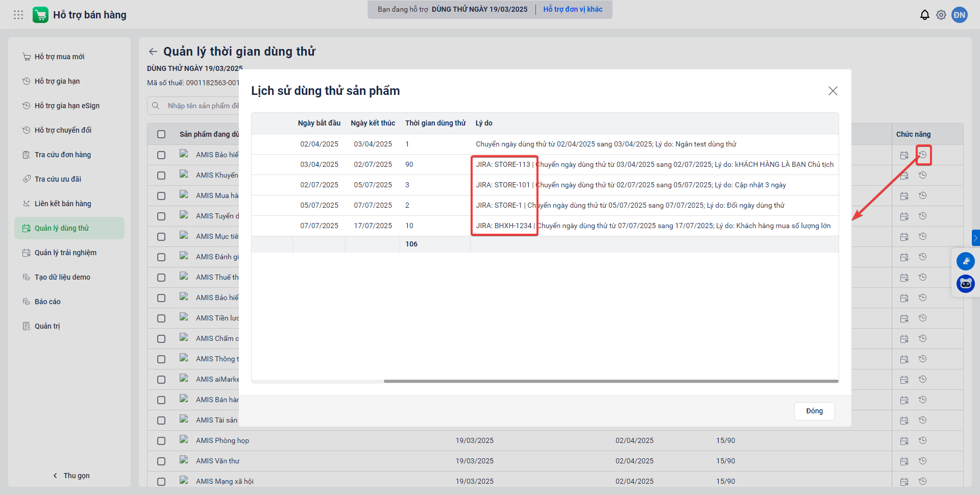Click the blue rocket floating button
Screen dimensions: 980x495
click(x=966, y=261)
